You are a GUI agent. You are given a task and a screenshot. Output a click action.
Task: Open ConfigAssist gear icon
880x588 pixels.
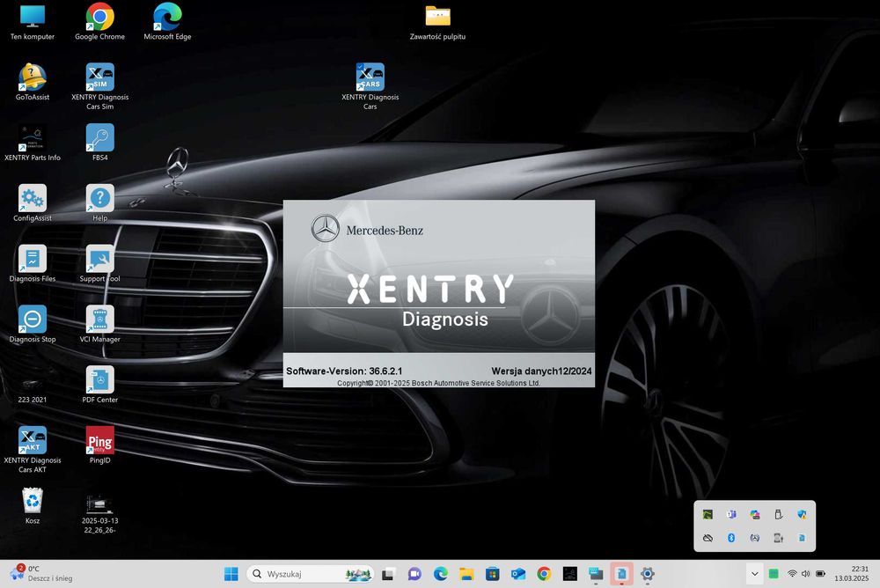click(33, 202)
